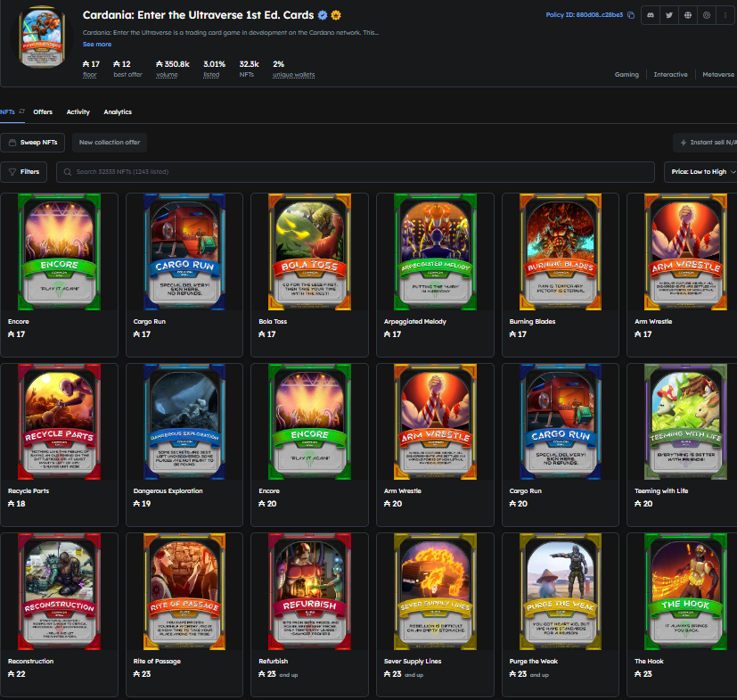
Task: Open the collection avatar image
Action: [42, 37]
